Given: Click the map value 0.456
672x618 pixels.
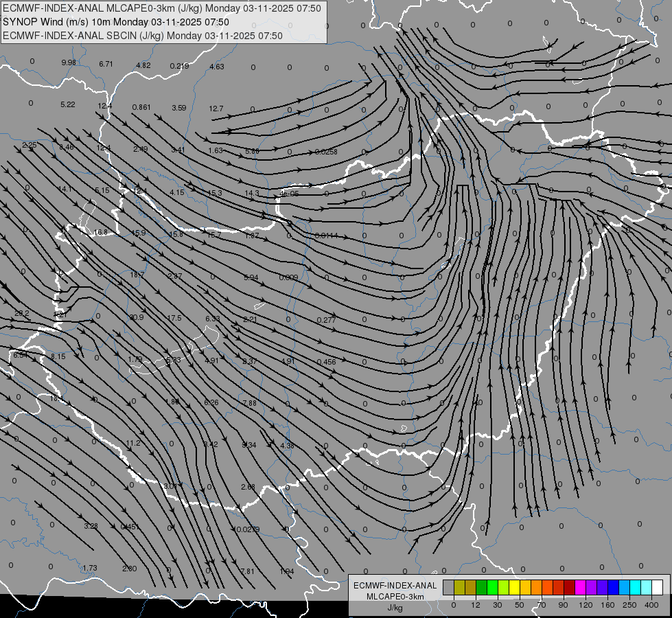Looking at the screenshot, I should click(327, 362).
